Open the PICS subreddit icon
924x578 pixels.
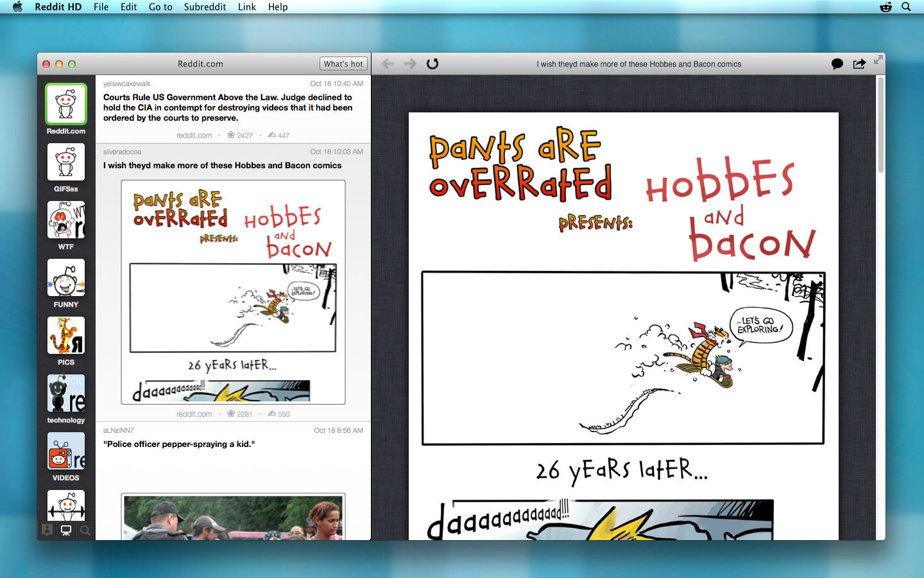coord(66,335)
